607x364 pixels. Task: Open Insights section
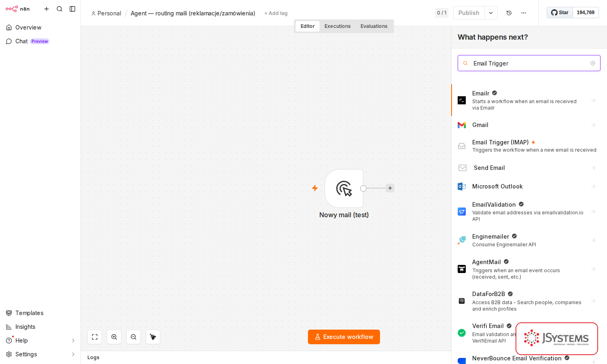tap(40, 327)
